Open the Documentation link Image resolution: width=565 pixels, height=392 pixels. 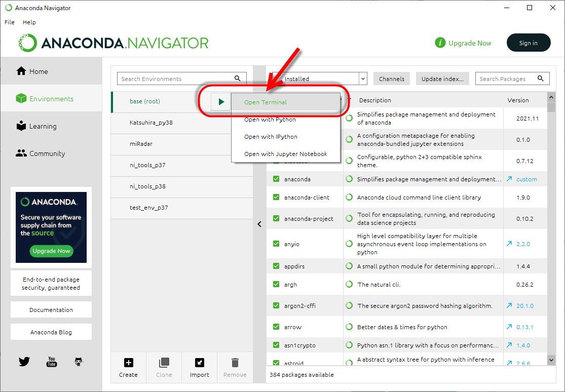point(51,310)
